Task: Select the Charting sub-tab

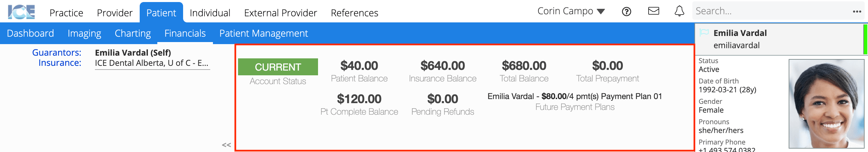Action: (133, 33)
